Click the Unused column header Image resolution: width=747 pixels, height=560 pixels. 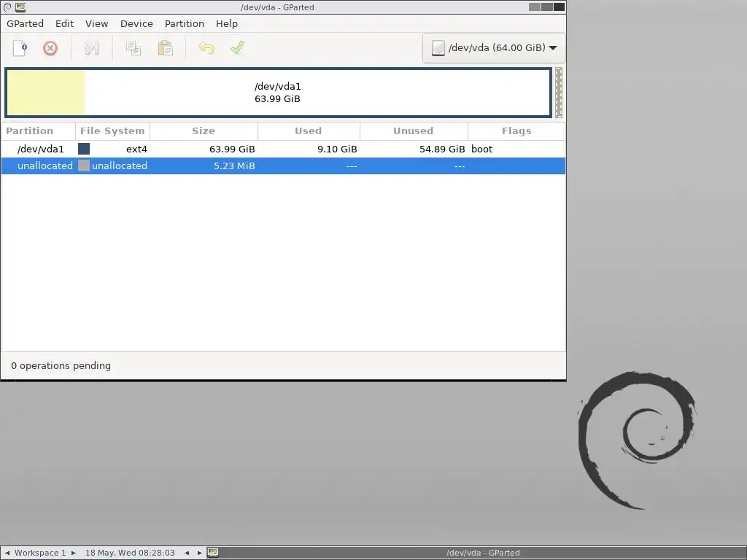[413, 131]
